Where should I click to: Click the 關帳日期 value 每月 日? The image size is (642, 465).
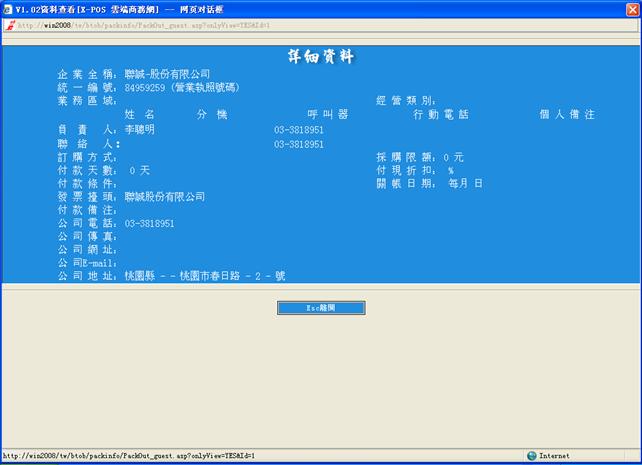[x=465, y=184]
